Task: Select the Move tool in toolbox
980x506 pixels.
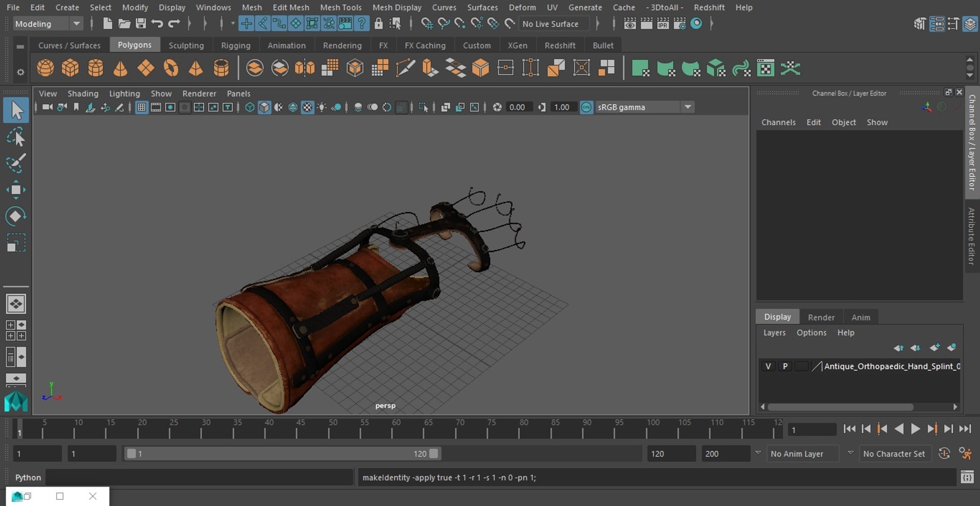Action: (x=16, y=190)
